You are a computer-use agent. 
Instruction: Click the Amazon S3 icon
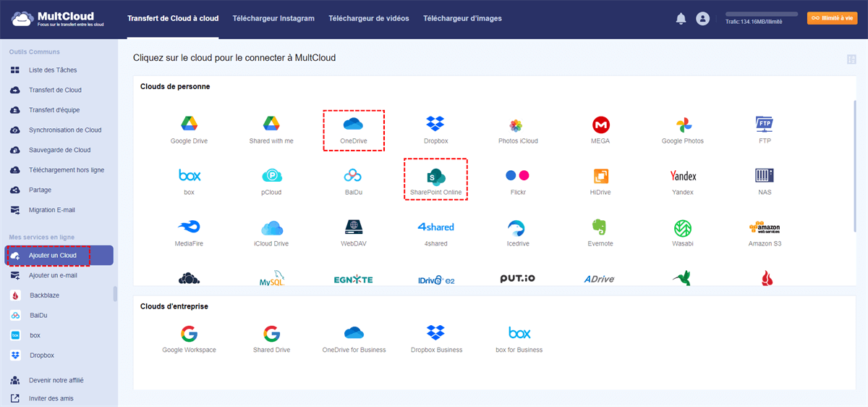click(x=765, y=227)
